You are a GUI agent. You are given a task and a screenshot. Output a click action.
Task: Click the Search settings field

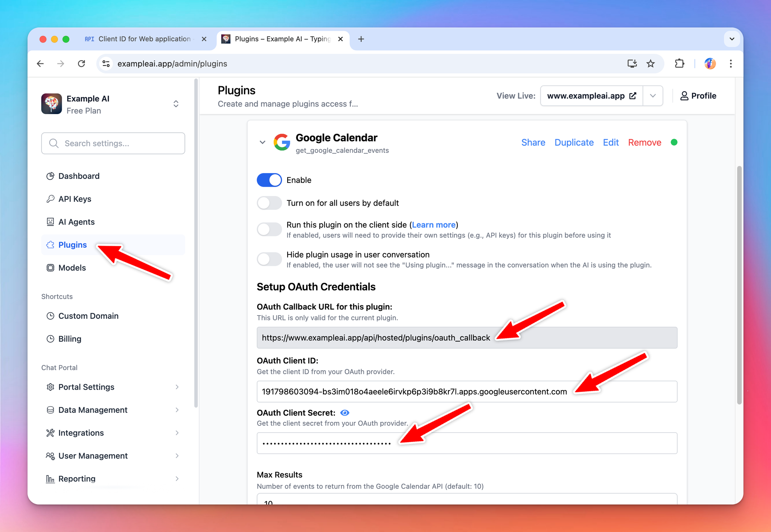click(113, 143)
